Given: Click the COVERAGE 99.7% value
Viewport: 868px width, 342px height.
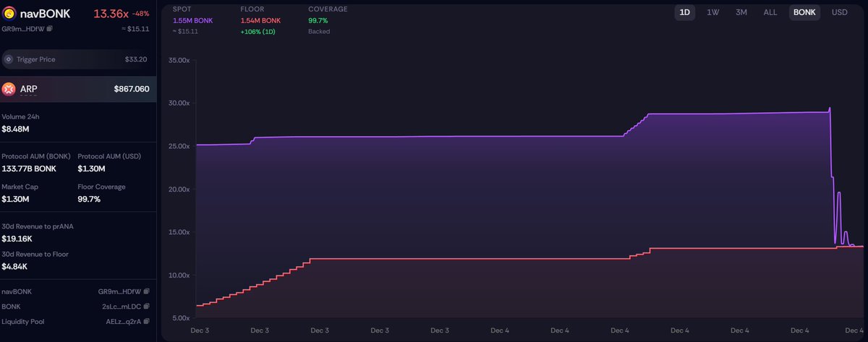Looking at the screenshot, I should [318, 20].
